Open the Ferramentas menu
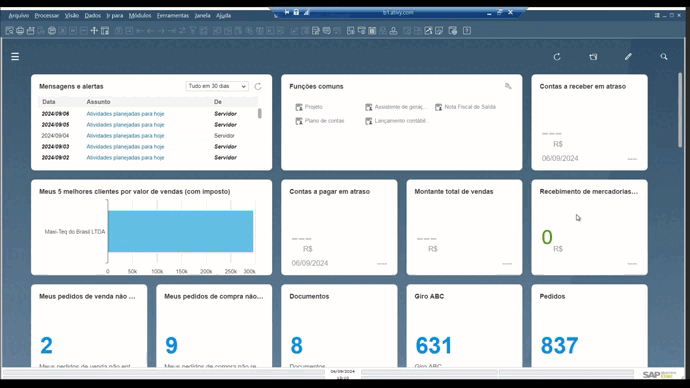The image size is (690, 388). click(x=172, y=15)
